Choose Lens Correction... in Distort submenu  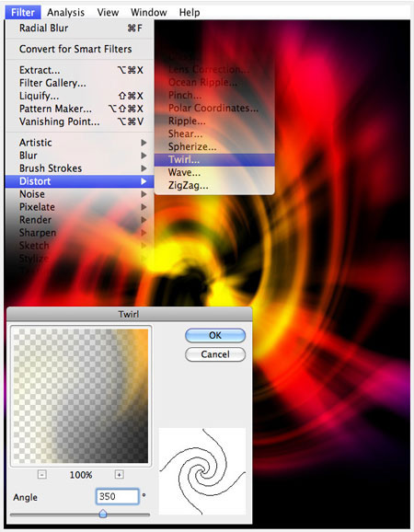pos(214,70)
